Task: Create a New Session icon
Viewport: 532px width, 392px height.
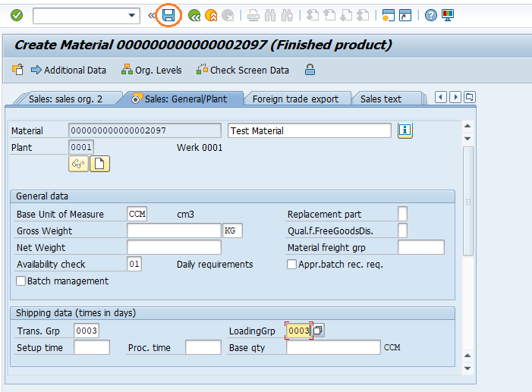Action: [x=388, y=16]
